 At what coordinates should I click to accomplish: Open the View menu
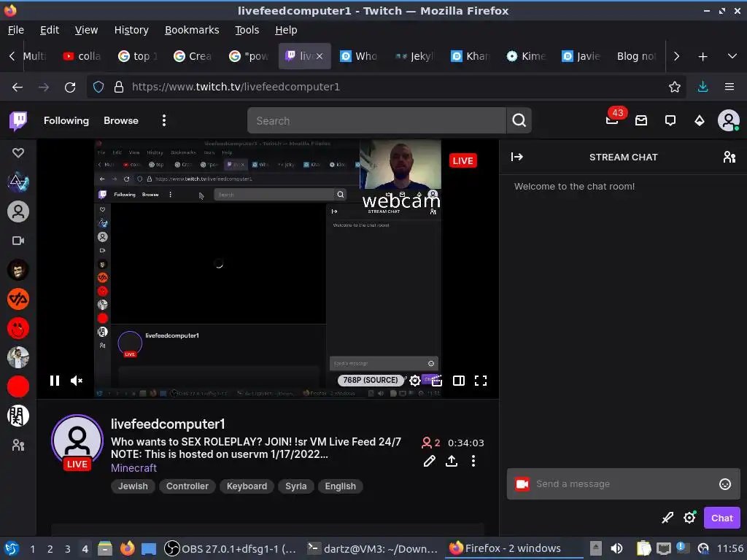pyautogui.click(x=86, y=30)
